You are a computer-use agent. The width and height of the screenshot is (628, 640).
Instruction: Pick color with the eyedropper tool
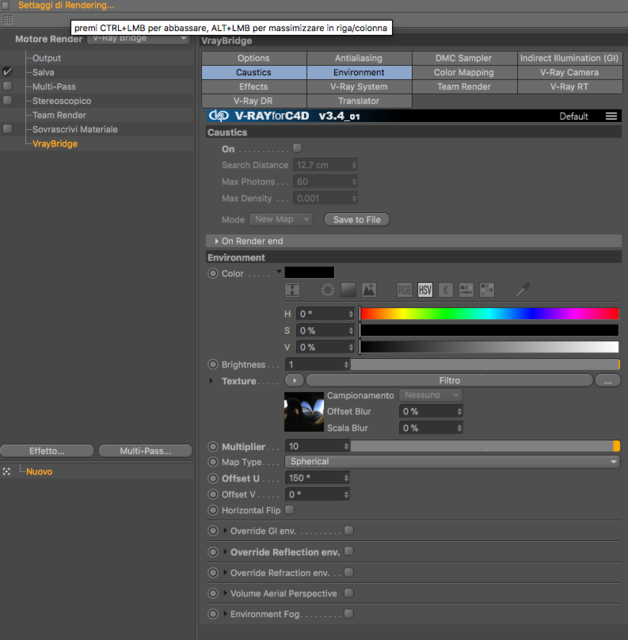pos(523,289)
